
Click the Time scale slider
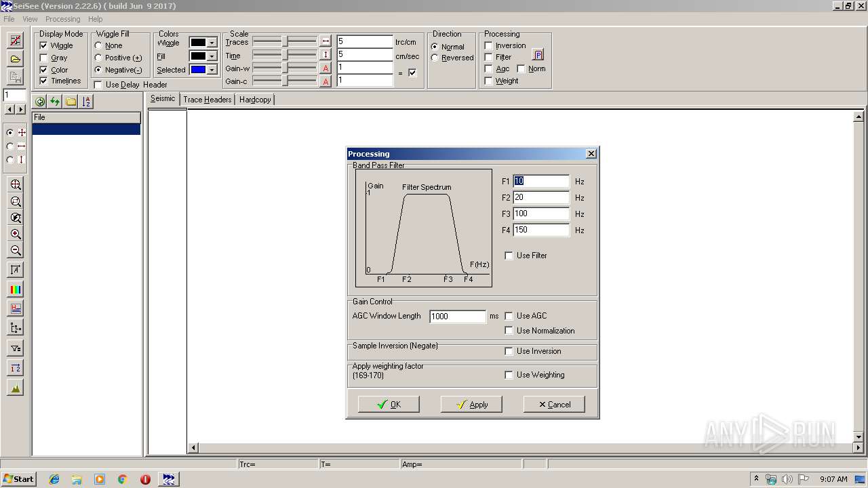point(285,56)
